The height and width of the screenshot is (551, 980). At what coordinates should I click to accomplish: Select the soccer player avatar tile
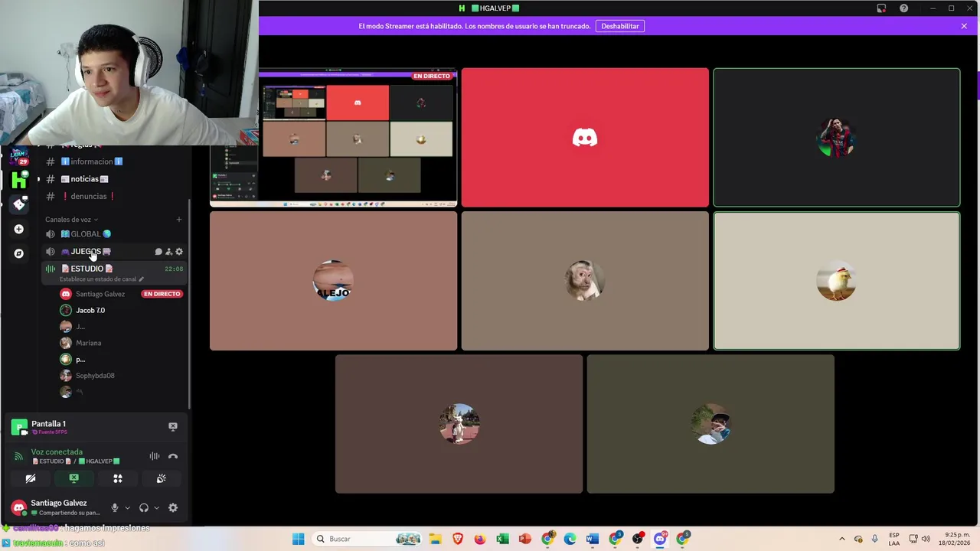coord(837,138)
